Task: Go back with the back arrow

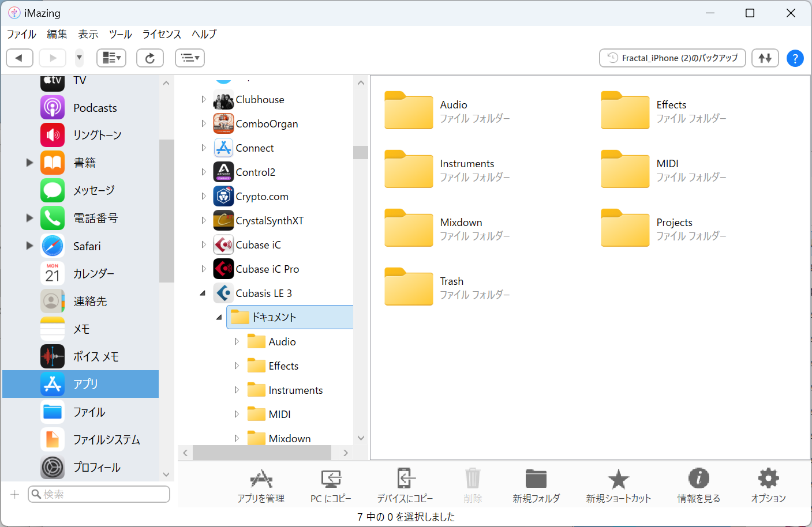Action: (x=19, y=58)
